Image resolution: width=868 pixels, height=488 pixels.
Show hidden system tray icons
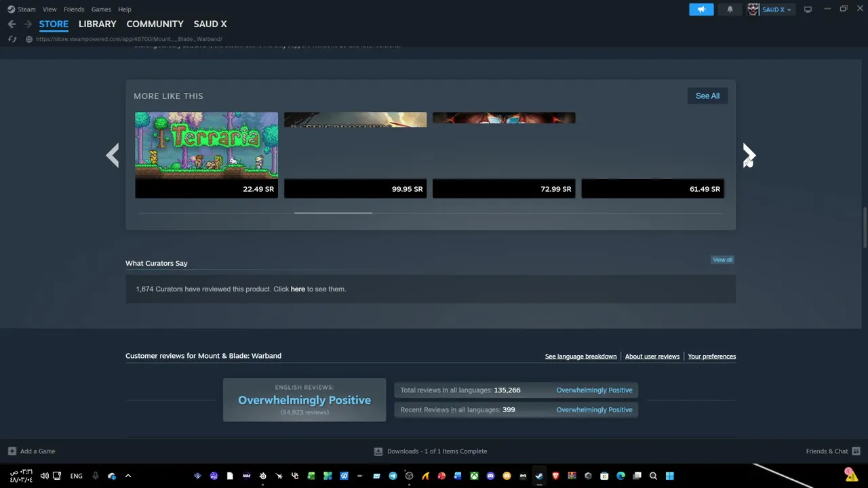tap(127, 476)
